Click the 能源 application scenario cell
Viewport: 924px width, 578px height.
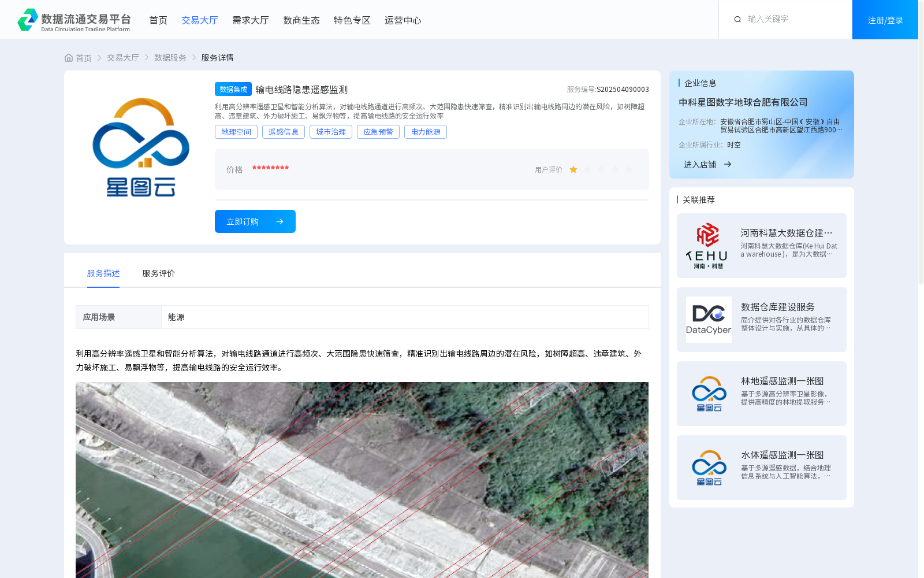(x=405, y=317)
